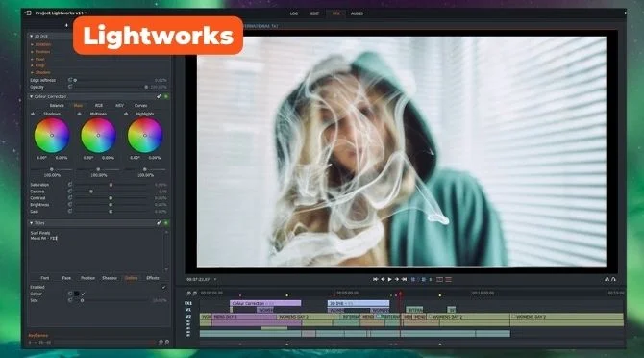Toggle keyframing for Brightness

click(70, 205)
